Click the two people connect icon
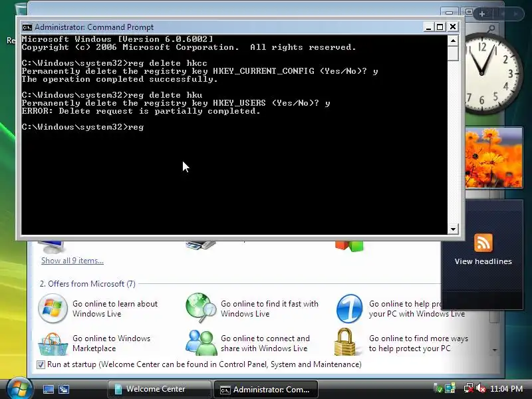This screenshot has height=399, width=532. coord(201,342)
